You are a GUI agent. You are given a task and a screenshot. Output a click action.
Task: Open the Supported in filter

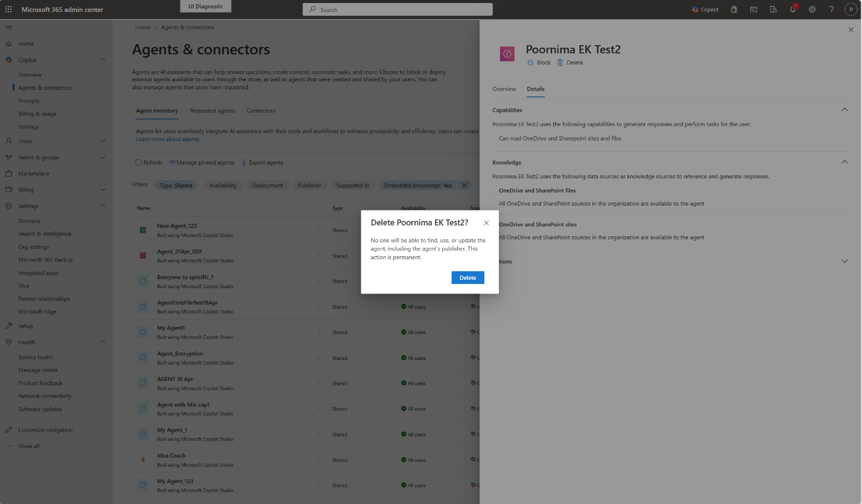click(352, 185)
